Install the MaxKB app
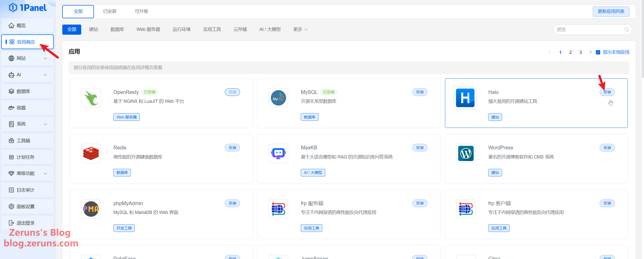The image size is (644, 259). click(420, 148)
